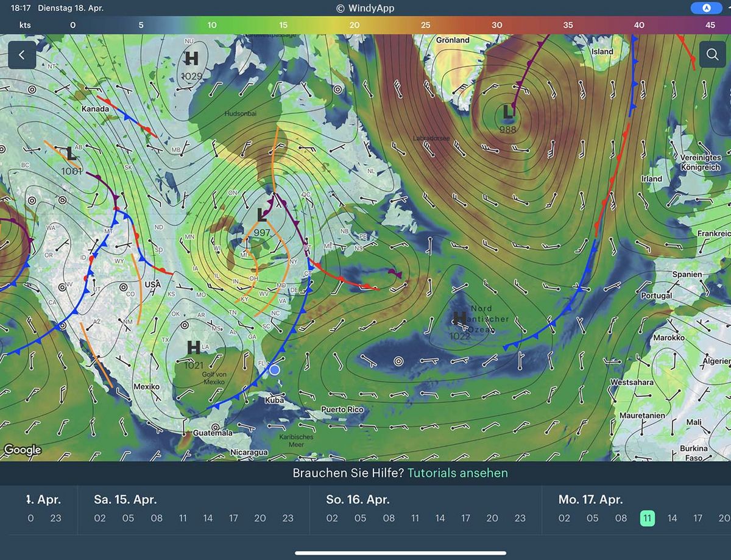The image size is (731, 560).
Task: Tap the Westsahara label on the map
Action: pyautogui.click(x=632, y=383)
